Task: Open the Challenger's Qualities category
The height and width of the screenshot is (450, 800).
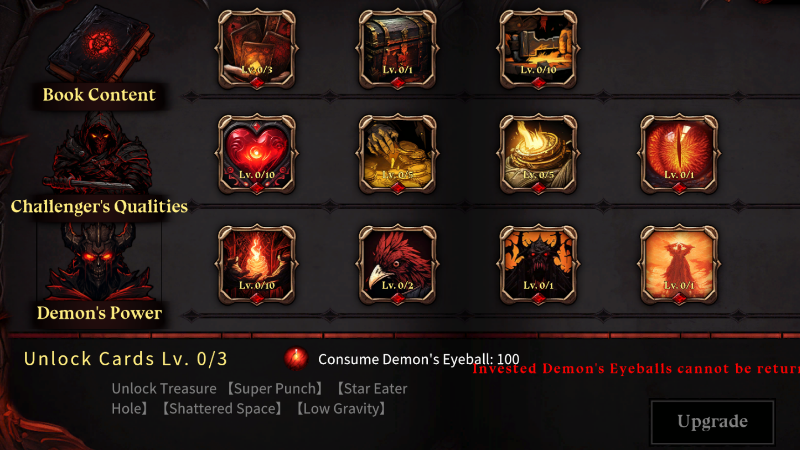Action: point(99,206)
